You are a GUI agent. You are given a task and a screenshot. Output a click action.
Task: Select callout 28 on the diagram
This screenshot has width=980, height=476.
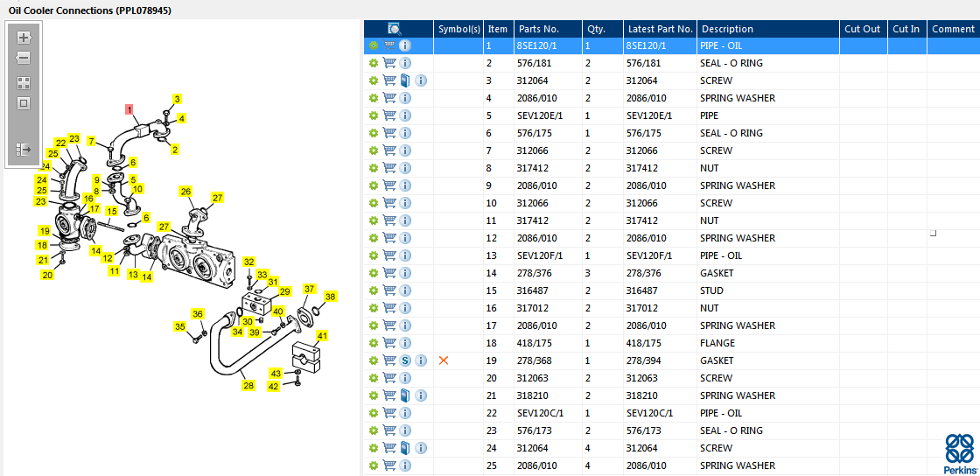pyautogui.click(x=248, y=385)
